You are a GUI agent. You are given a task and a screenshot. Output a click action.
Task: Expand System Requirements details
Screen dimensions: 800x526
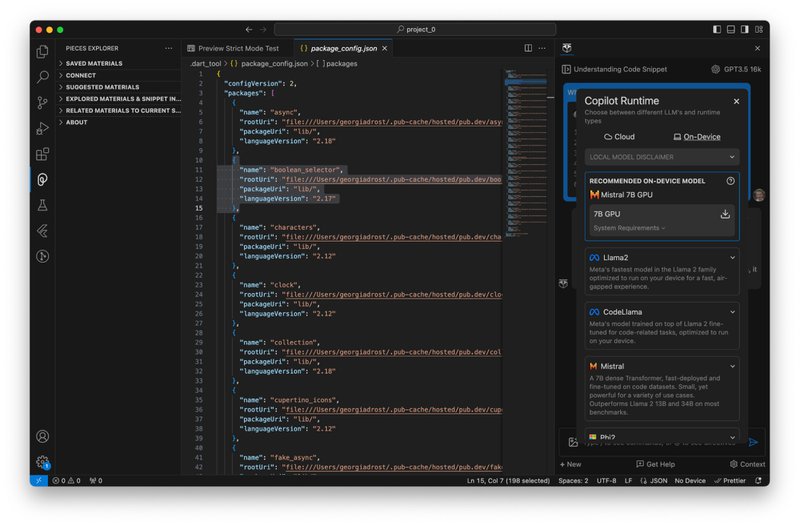tap(629, 228)
